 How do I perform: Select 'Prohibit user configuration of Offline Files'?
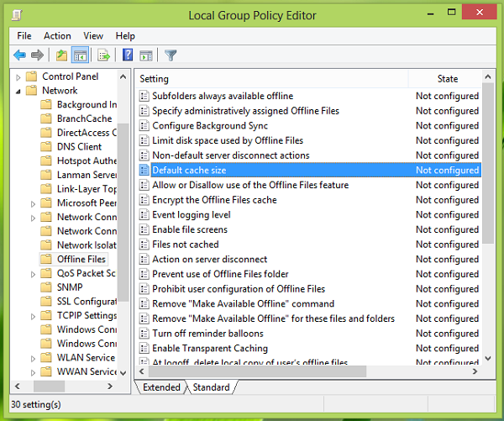click(x=239, y=288)
